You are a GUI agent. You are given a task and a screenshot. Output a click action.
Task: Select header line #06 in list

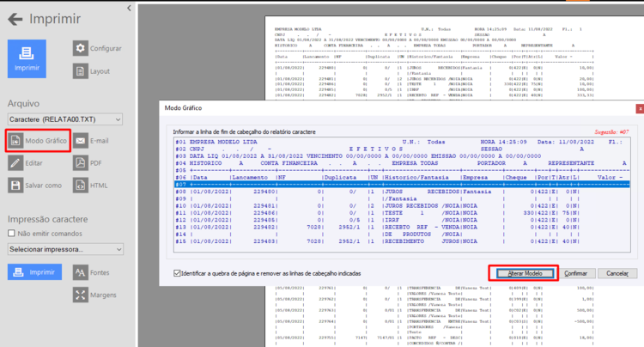[402, 178]
